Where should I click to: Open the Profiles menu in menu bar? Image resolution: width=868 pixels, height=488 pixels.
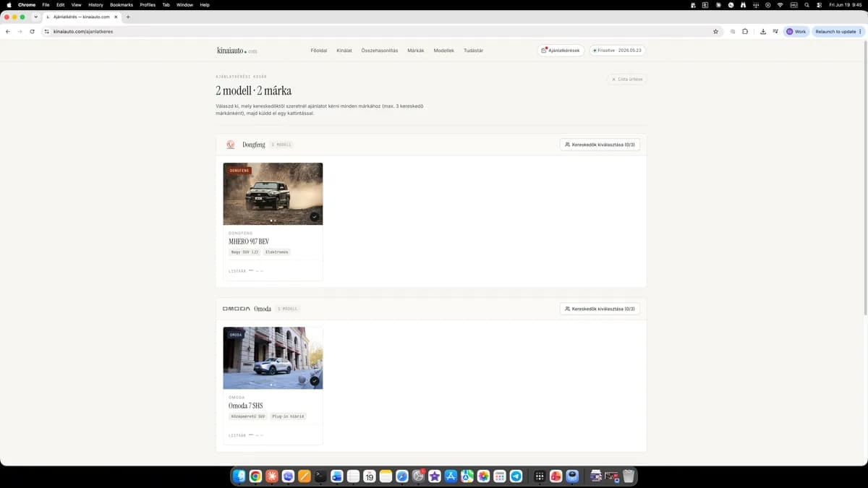(148, 4)
